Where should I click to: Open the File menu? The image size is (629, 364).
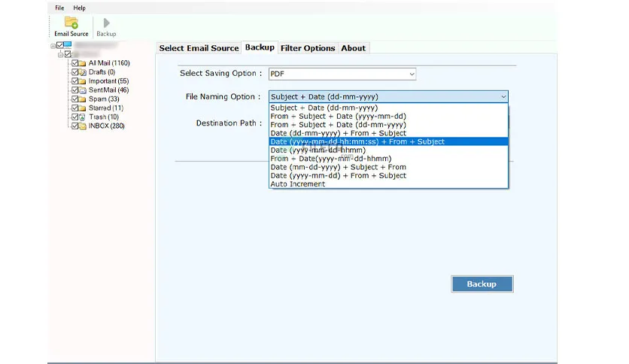pyautogui.click(x=59, y=8)
